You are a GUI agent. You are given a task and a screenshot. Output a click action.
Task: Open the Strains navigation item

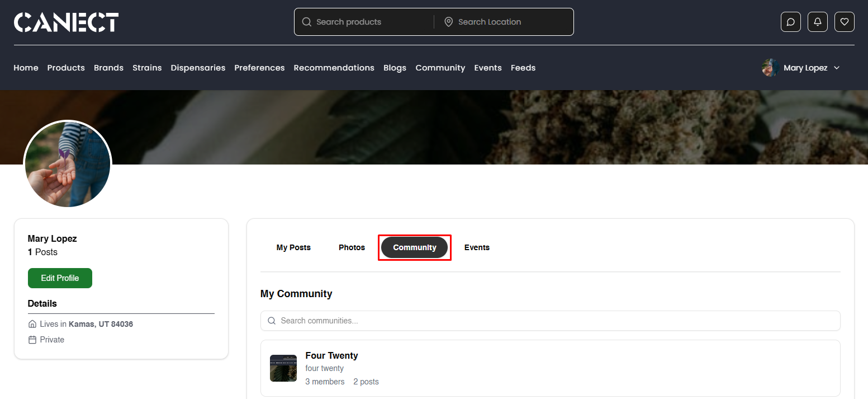click(x=147, y=68)
